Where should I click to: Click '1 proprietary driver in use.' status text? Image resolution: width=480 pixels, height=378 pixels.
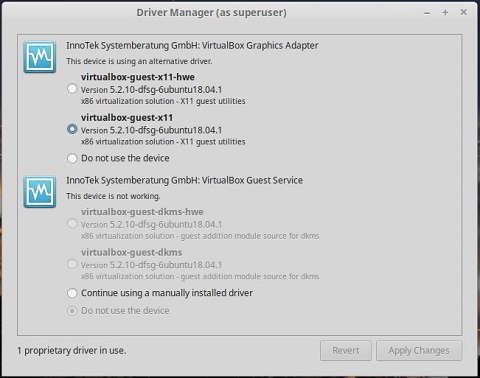pyautogui.click(x=72, y=351)
